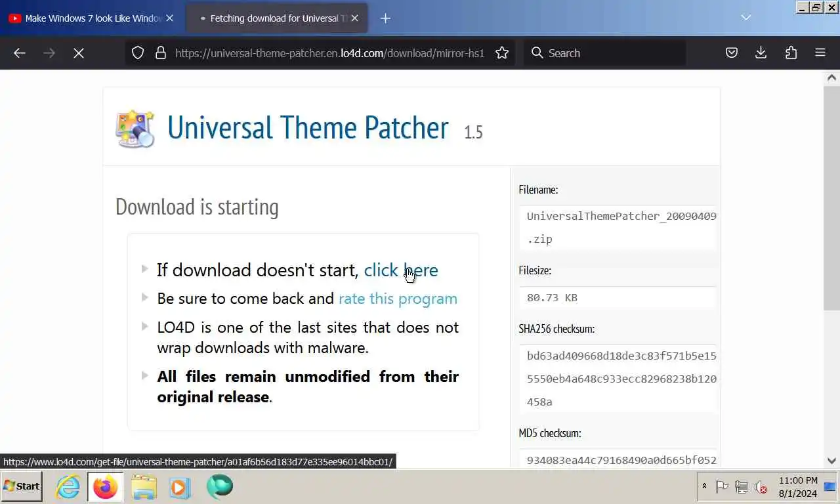Open Windows Explorer folder on taskbar
Viewport: 840px width, 504px height.
click(x=144, y=487)
